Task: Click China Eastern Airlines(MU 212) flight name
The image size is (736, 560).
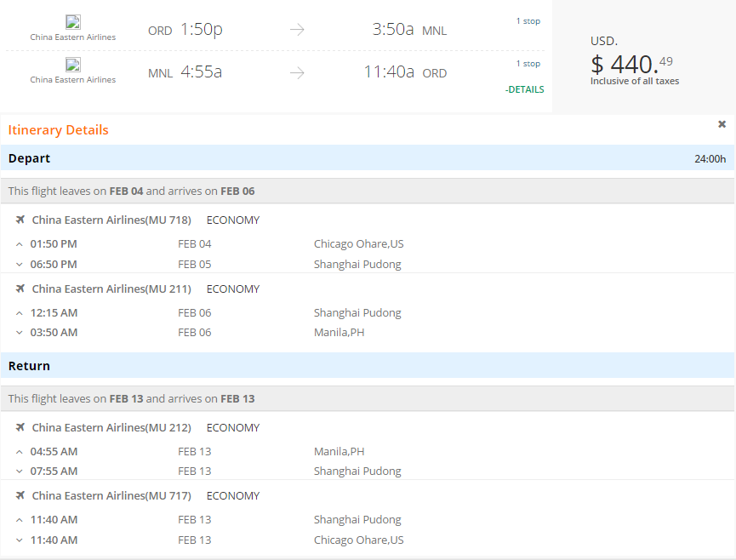Action: (111, 427)
